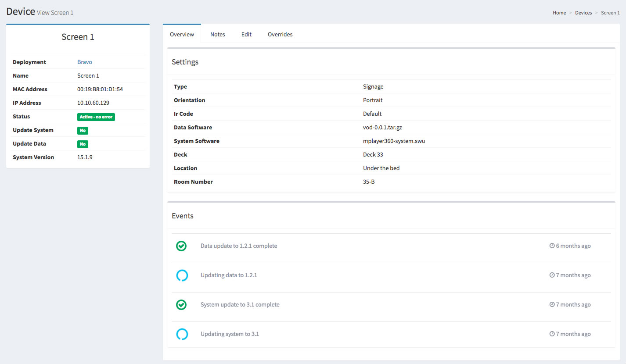The image size is (626, 364).
Task: Click the Update System No badge
Action: click(83, 131)
